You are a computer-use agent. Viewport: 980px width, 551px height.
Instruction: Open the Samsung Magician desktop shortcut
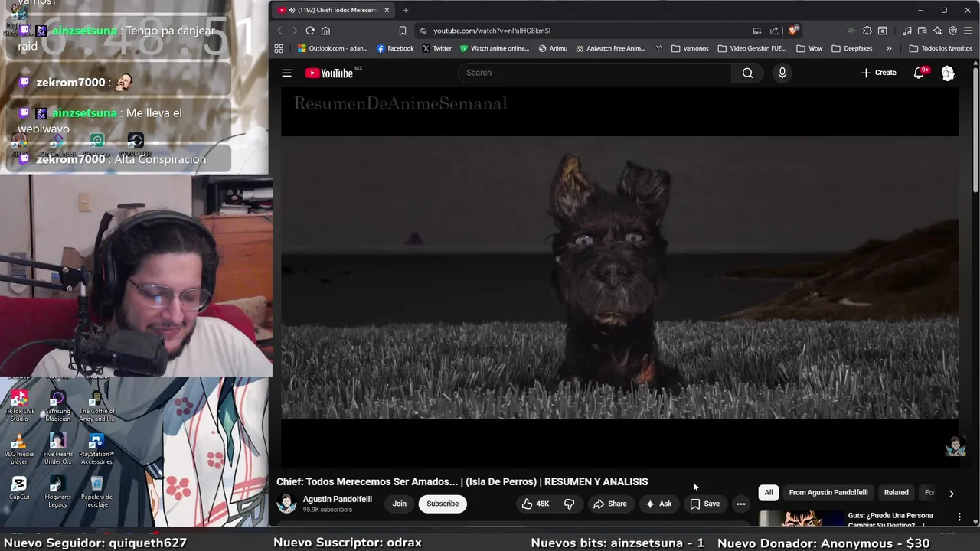[x=57, y=406]
